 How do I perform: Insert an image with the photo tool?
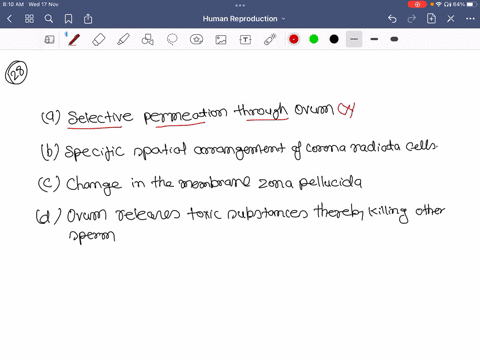pyautogui.click(x=221, y=40)
